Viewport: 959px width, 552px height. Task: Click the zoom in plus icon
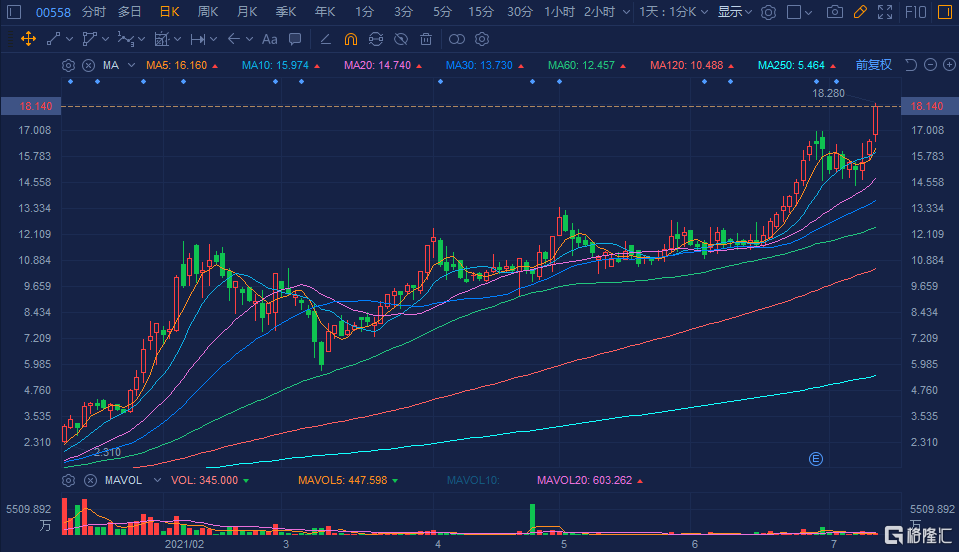[947, 65]
